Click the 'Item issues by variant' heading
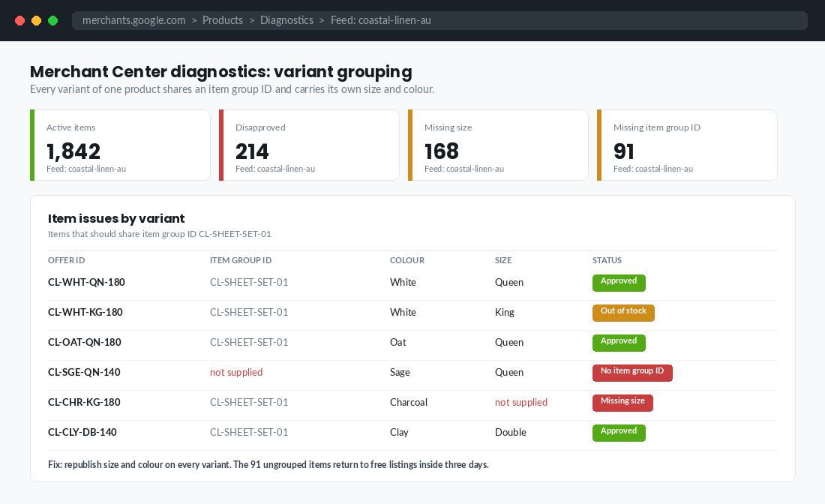 [116, 218]
